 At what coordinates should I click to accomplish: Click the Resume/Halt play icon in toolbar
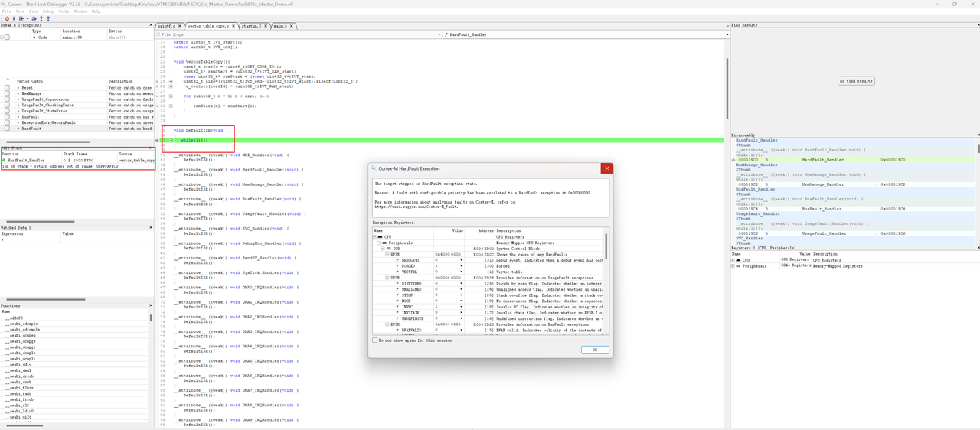pos(14,18)
